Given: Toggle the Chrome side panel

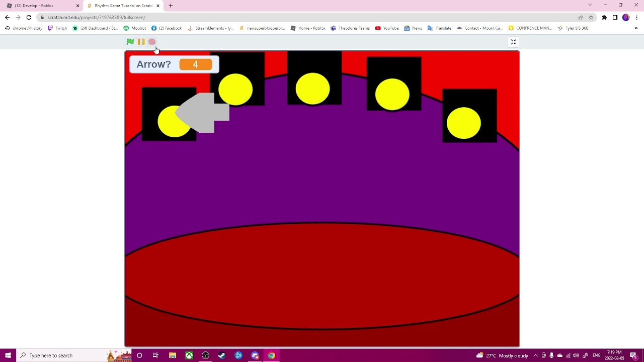Looking at the screenshot, I should tap(615, 18).
